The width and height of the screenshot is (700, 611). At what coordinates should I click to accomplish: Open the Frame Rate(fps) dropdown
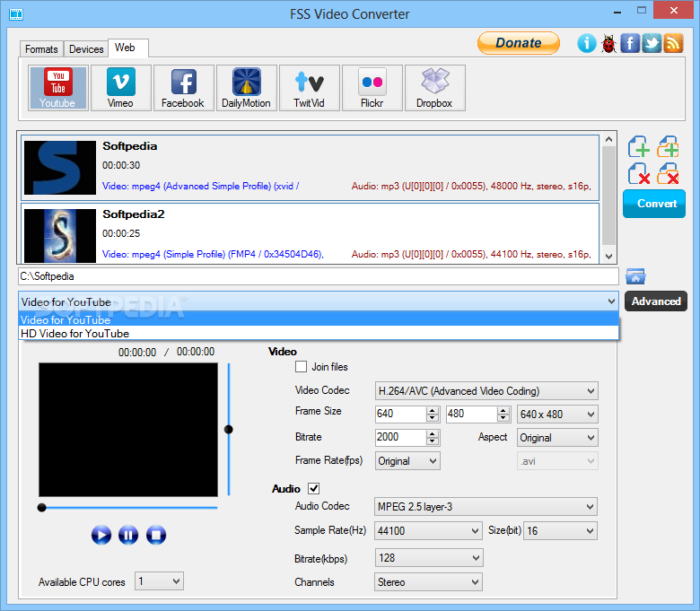point(407,460)
